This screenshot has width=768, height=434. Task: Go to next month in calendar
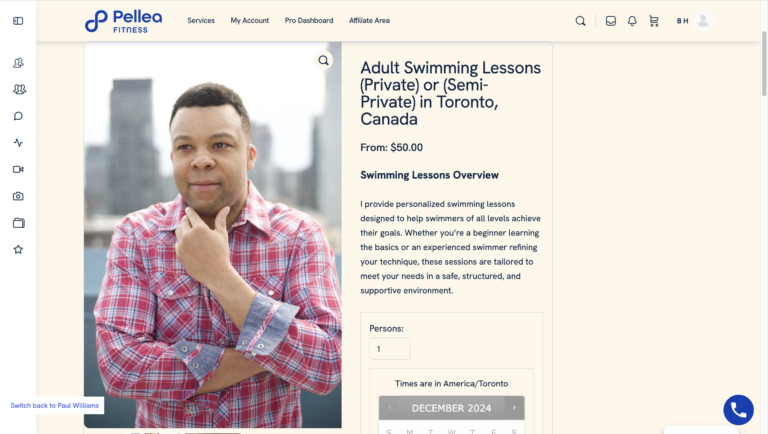pyautogui.click(x=514, y=408)
